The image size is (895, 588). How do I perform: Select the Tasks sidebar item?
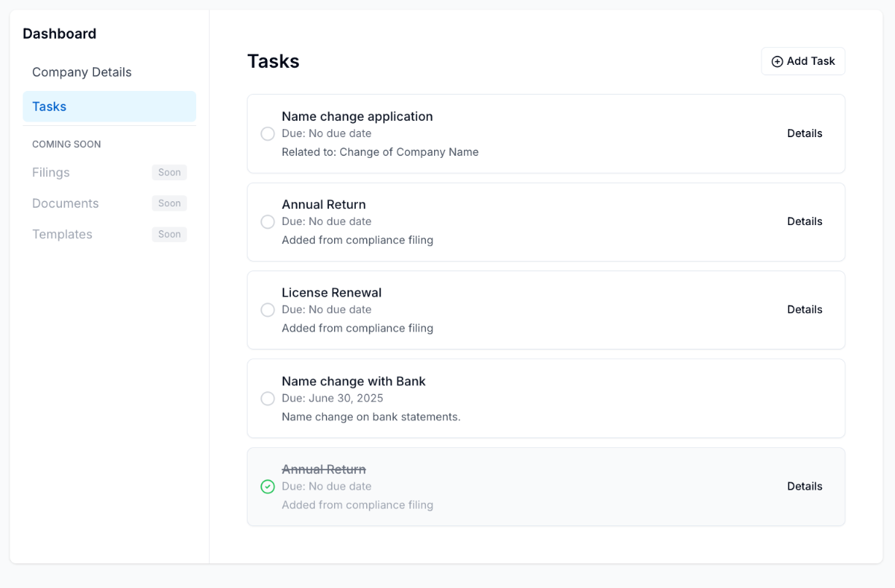click(109, 107)
